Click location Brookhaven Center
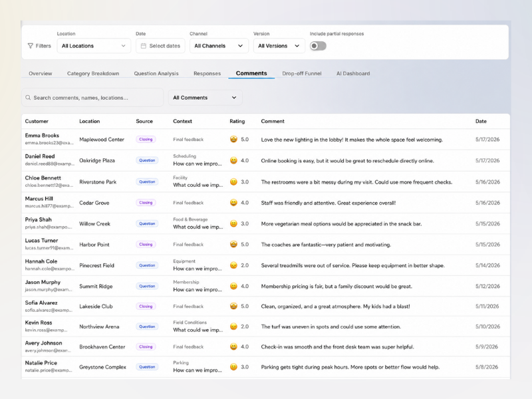532x399 pixels. [x=102, y=346]
